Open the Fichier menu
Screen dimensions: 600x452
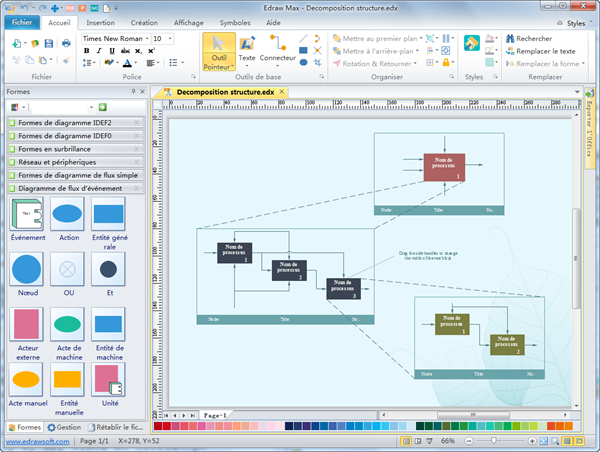tap(22, 21)
